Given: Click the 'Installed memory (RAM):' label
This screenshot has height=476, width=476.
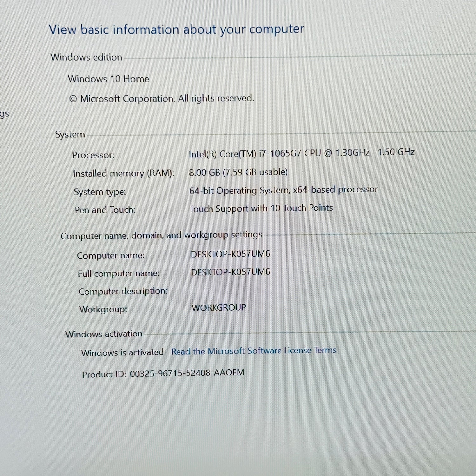Looking at the screenshot, I should 123,173.
